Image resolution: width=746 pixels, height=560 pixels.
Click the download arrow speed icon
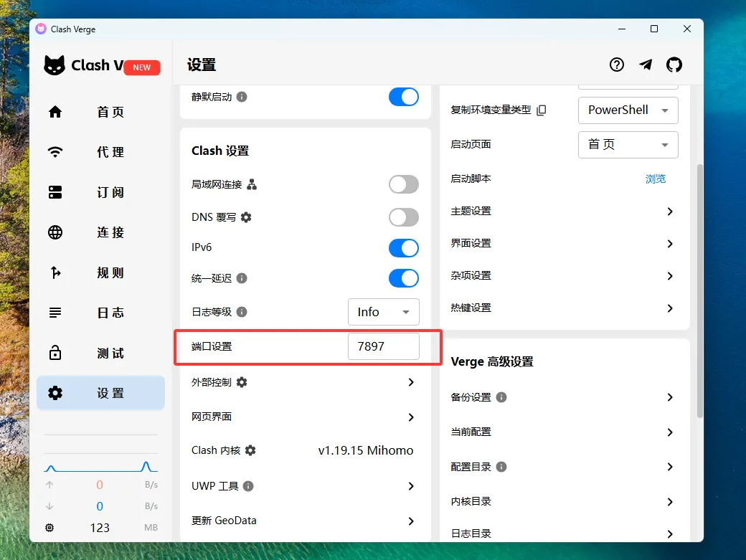(x=49, y=506)
